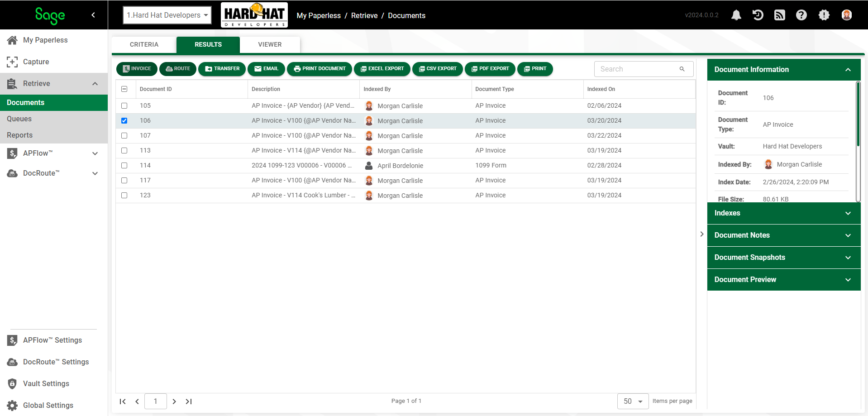Open the user profile avatar
The width and height of the screenshot is (868, 416).
coord(847,15)
